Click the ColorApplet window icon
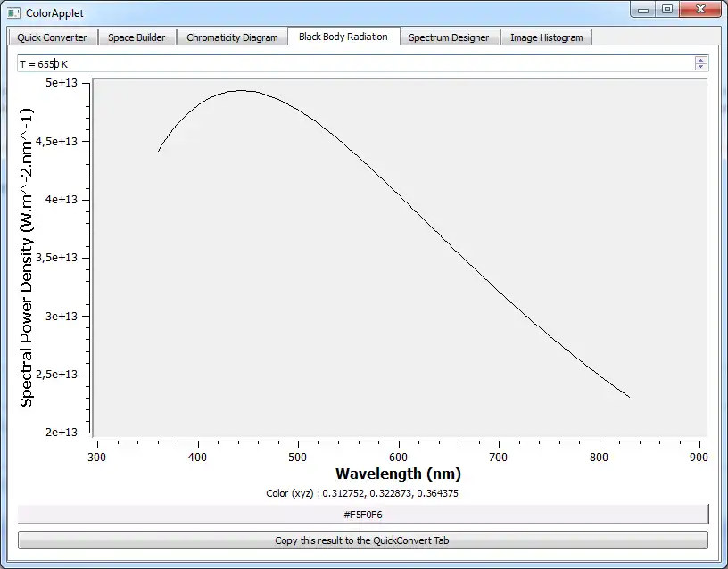 (x=14, y=13)
